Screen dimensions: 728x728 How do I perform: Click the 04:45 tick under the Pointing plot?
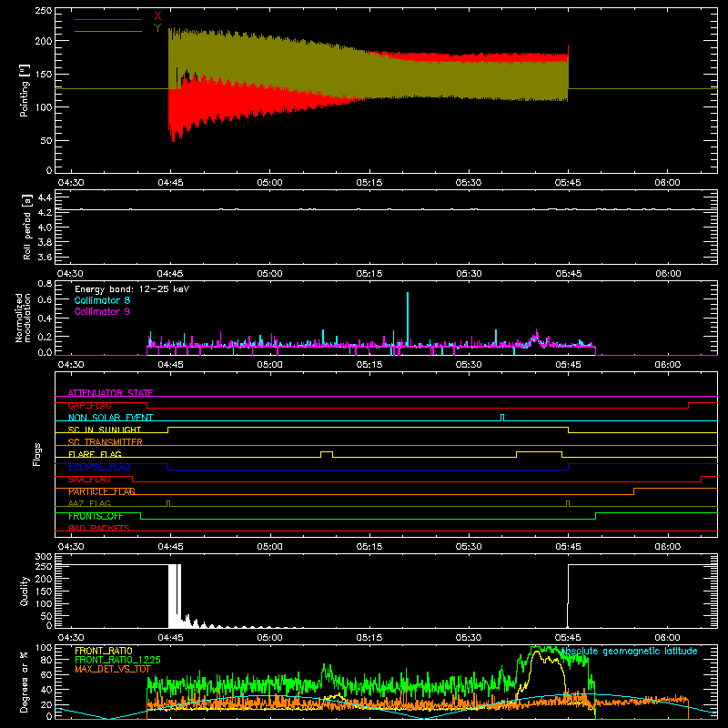(170, 183)
